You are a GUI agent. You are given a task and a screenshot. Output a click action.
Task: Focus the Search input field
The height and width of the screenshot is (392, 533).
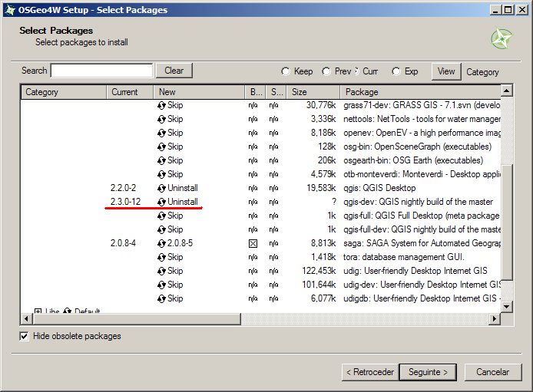101,71
